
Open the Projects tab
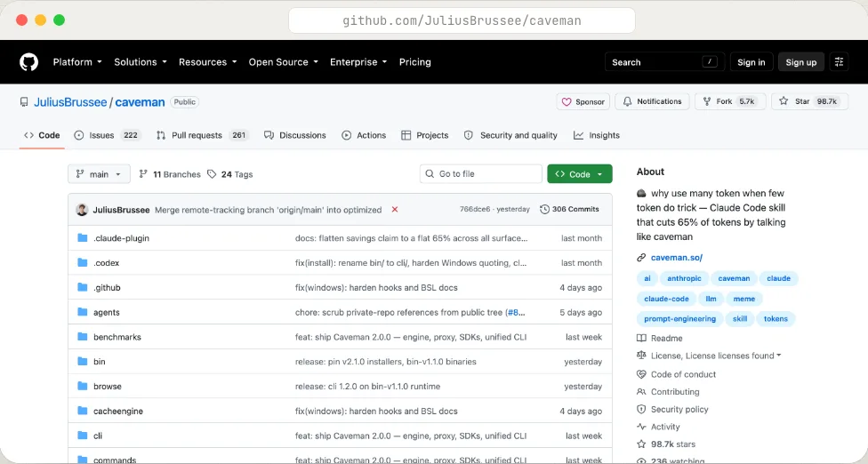[x=424, y=135]
